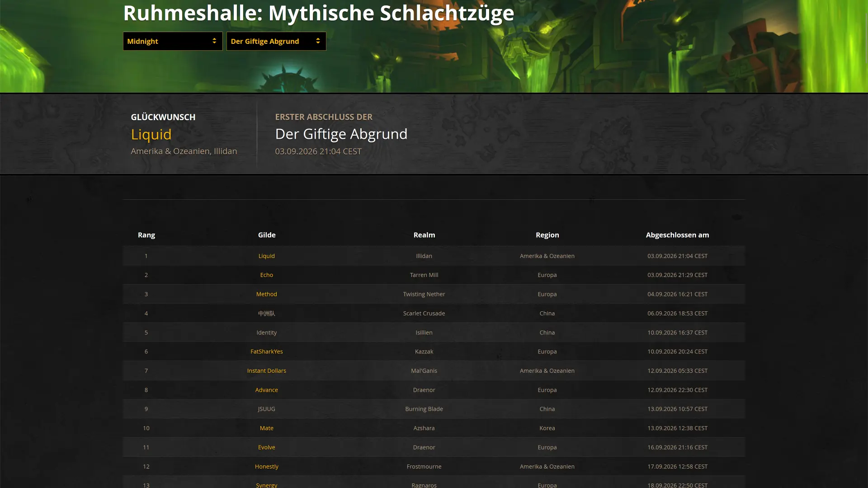Open the Advance guild link
868x488 pixels.
266,390
